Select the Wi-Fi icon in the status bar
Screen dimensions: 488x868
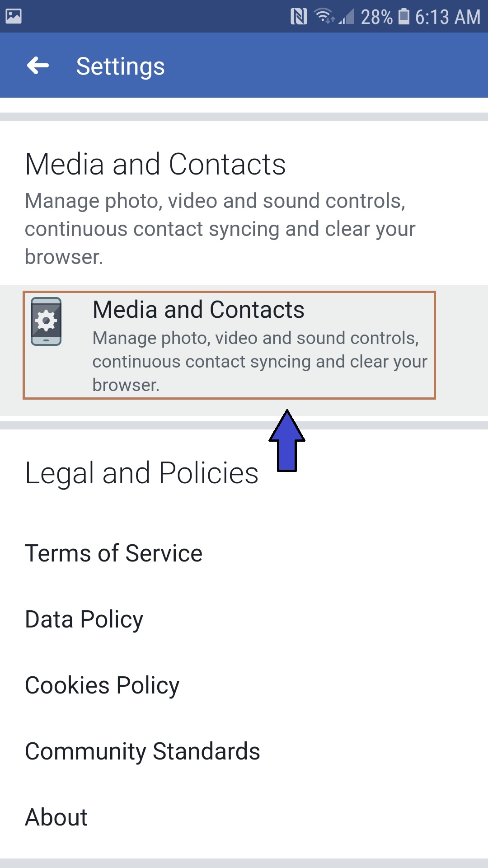point(322,14)
